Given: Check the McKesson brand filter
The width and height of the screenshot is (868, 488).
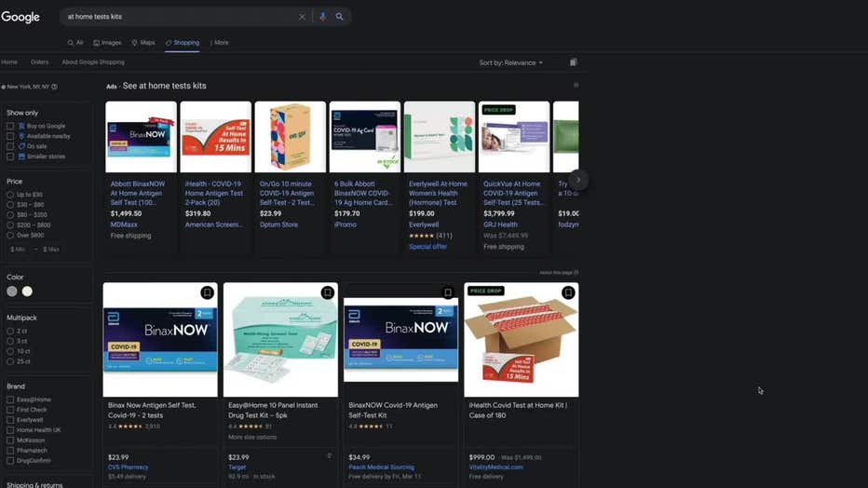Looking at the screenshot, I should coord(10,441).
